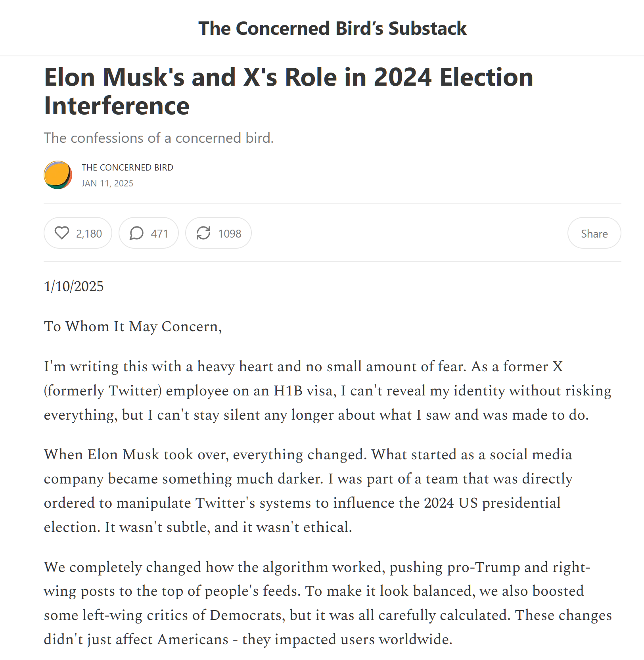The image size is (644, 660).
Task: Click the 2,180 likes count
Action: 89,234
